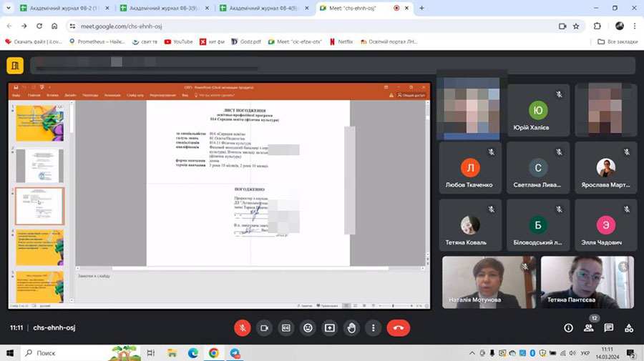This screenshot has height=361, width=644.
Task: Open Telegram from the Windows taskbar
Action: click(235, 353)
